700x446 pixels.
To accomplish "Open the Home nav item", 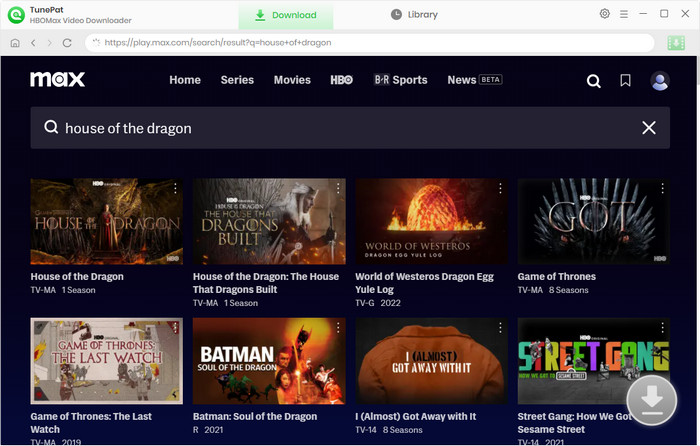I will click(x=185, y=80).
